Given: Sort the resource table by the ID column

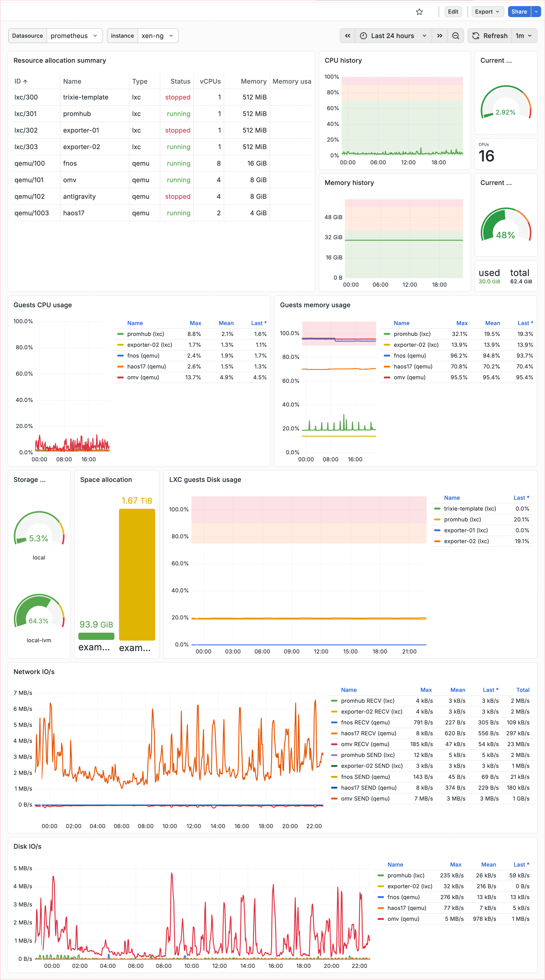Looking at the screenshot, I should point(20,81).
